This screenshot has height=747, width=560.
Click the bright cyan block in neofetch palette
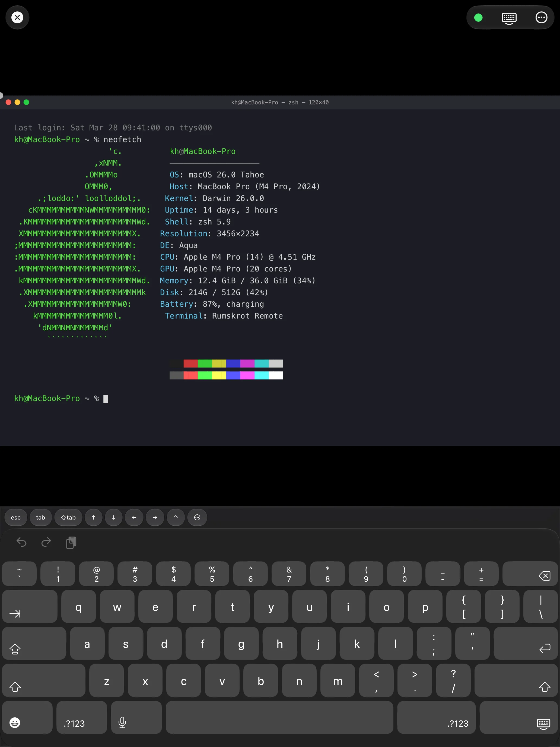(x=262, y=375)
